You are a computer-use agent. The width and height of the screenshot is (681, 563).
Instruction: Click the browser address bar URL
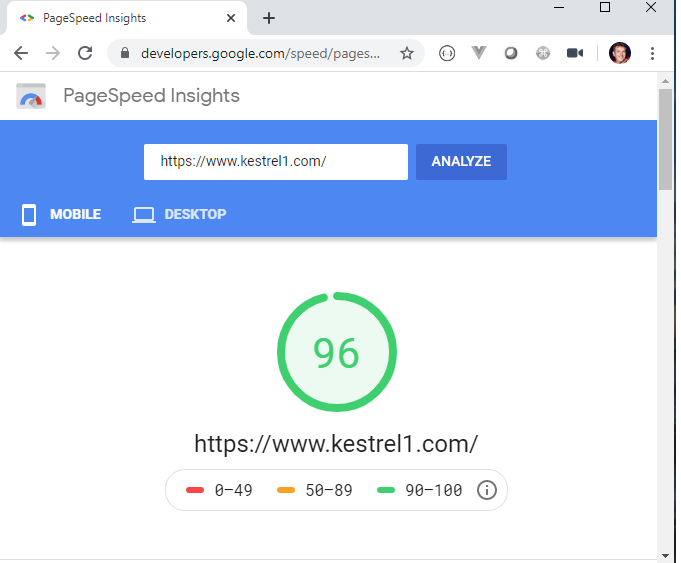(x=260, y=53)
